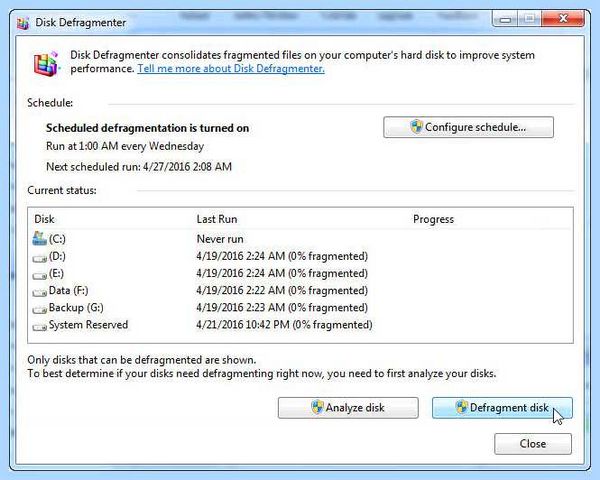The height and width of the screenshot is (480, 600).
Task: Select the "4/21/2016 10:42 PM" last run entry
Action: (x=284, y=325)
